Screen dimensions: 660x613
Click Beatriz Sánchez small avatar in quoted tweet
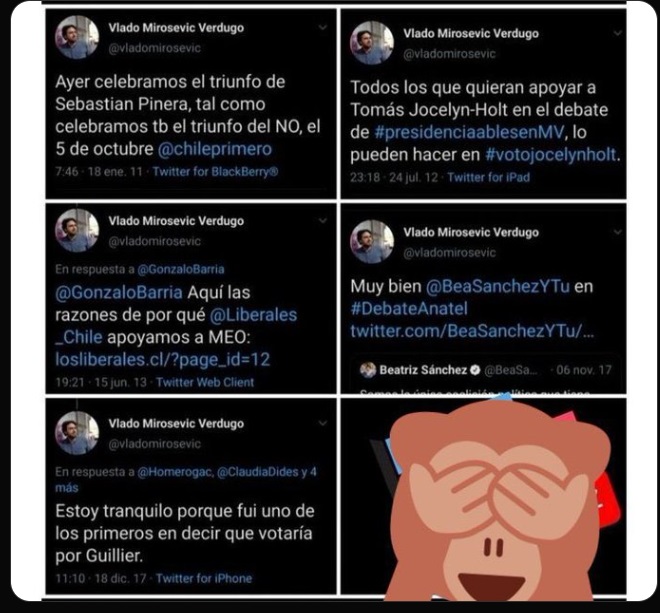pos(368,370)
